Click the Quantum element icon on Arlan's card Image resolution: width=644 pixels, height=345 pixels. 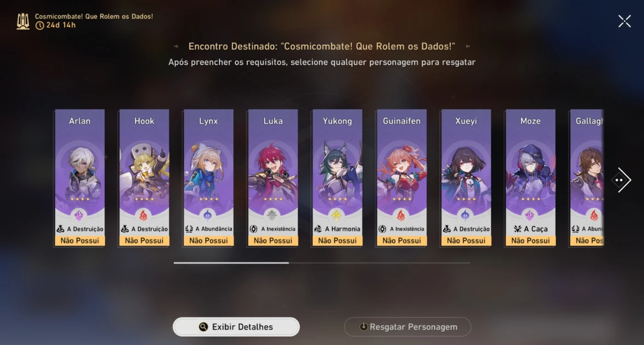coord(79,215)
